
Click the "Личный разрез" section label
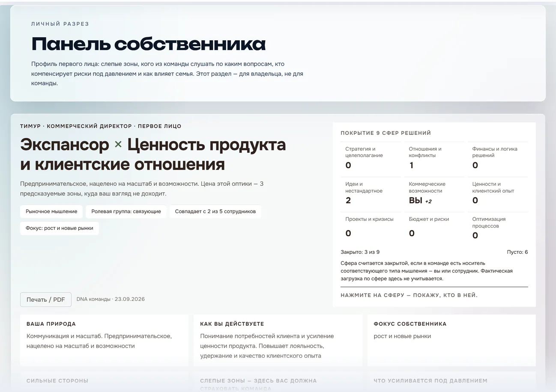pyautogui.click(x=60, y=24)
